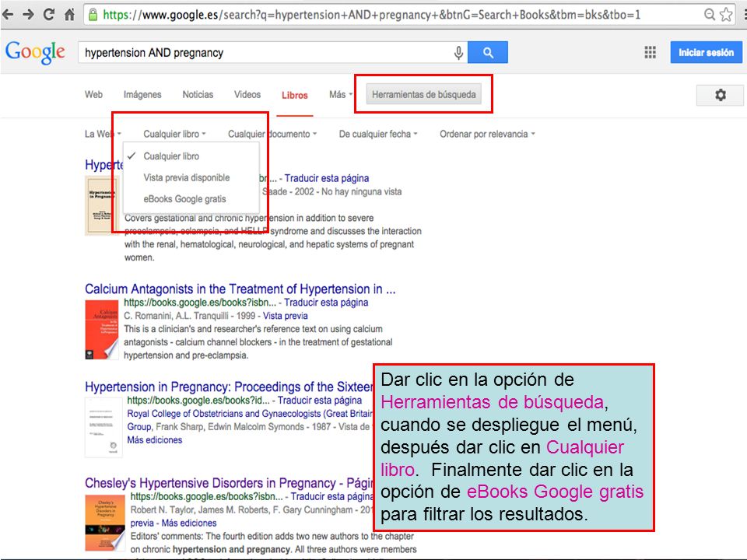Click the orange Chesley's book cover thumbnail
Image resolution: width=747 pixels, height=560 pixels.
click(x=105, y=523)
